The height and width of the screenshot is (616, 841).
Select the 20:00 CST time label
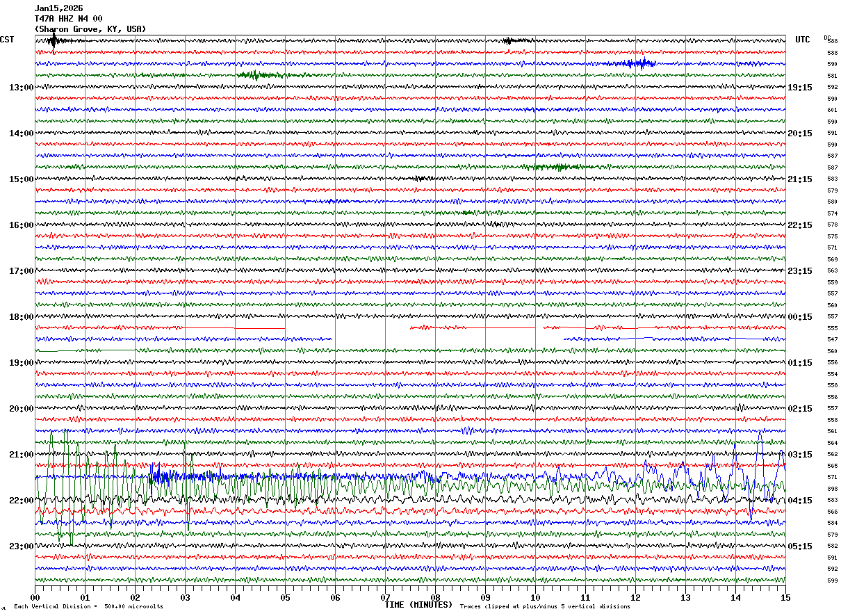tap(22, 409)
